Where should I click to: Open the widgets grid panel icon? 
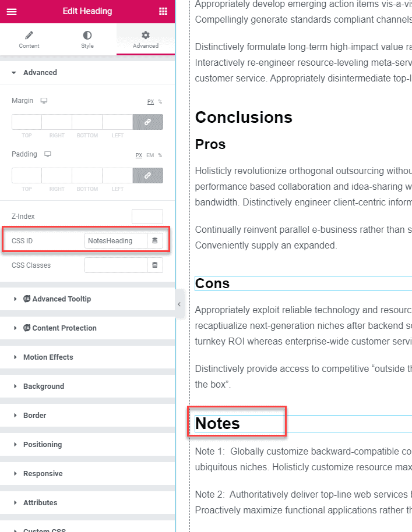click(x=163, y=11)
